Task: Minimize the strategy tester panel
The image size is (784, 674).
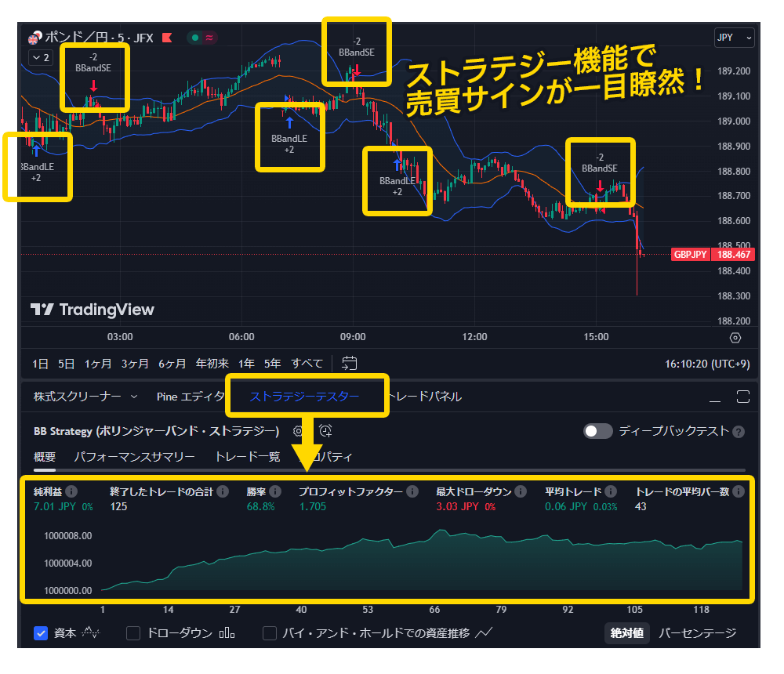Action: (714, 397)
